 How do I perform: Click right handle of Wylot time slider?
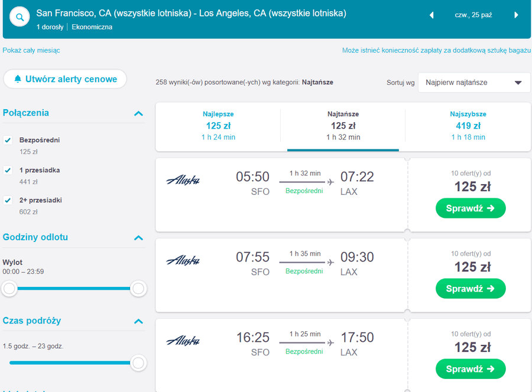[138, 289]
